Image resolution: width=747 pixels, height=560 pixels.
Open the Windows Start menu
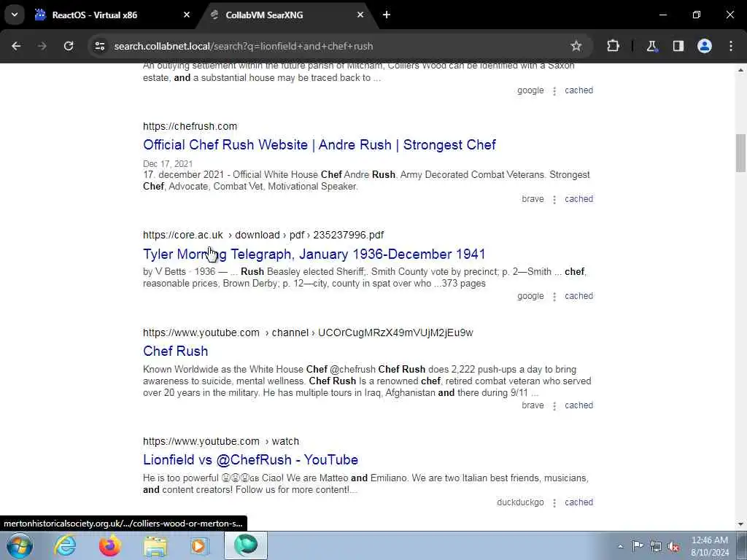[20, 545]
